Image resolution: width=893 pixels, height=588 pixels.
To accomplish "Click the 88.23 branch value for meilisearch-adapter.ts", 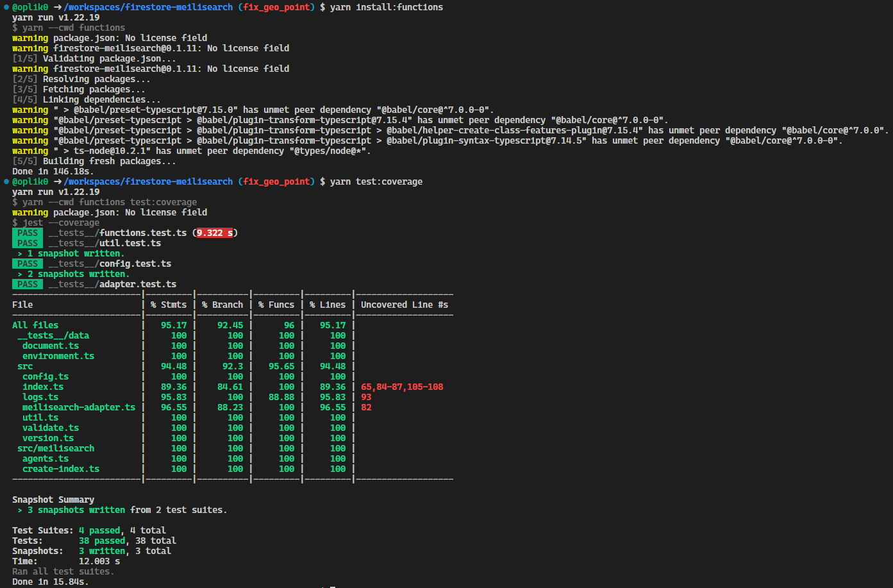I will pyautogui.click(x=230, y=407).
